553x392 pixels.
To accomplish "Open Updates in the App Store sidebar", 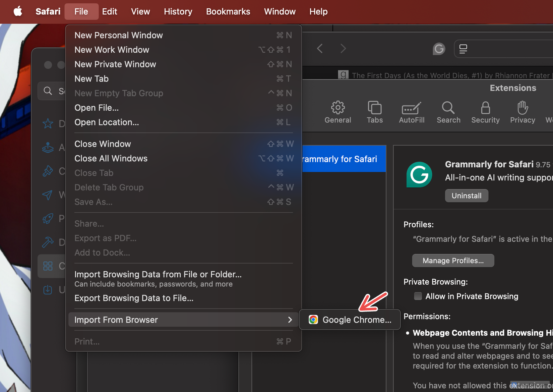I will coord(48,289).
